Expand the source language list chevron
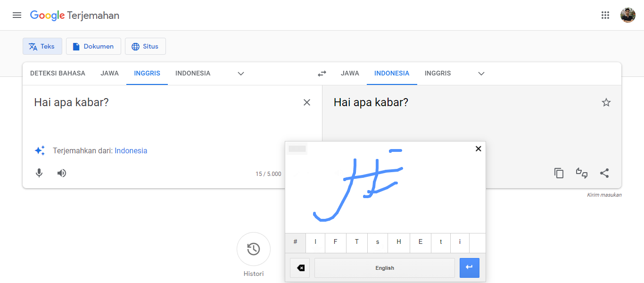Screen dimensions: 644x283 coord(240,74)
